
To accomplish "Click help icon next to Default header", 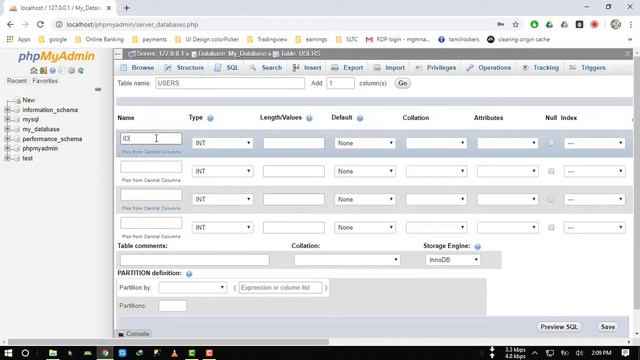I will [360, 118].
